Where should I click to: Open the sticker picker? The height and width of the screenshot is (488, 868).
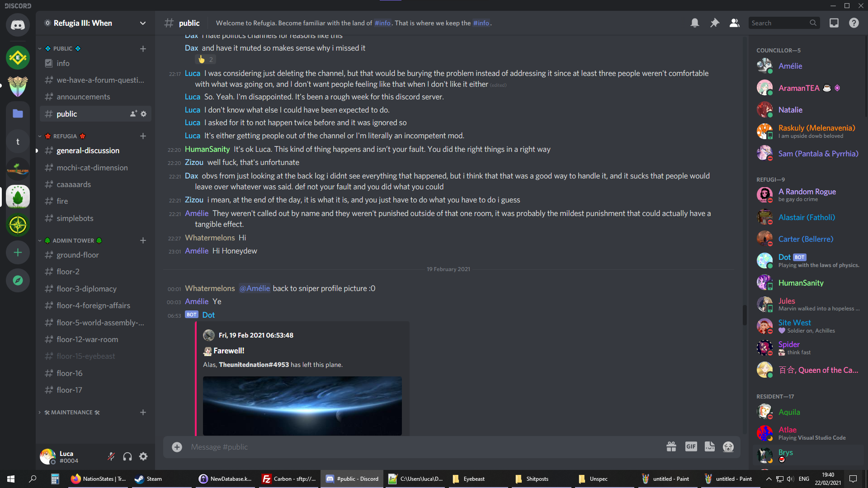click(x=710, y=447)
